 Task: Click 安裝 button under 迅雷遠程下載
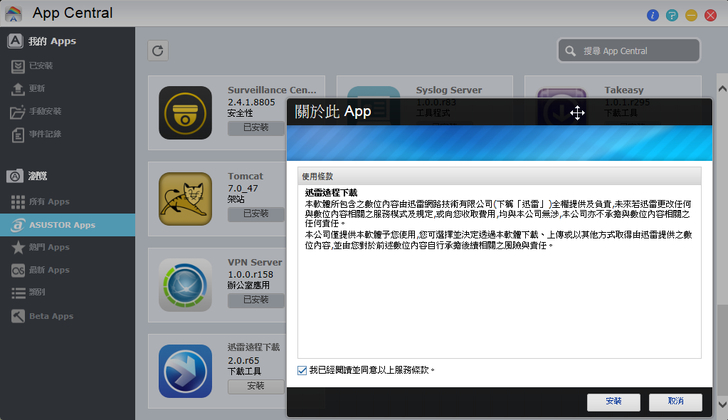256,386
